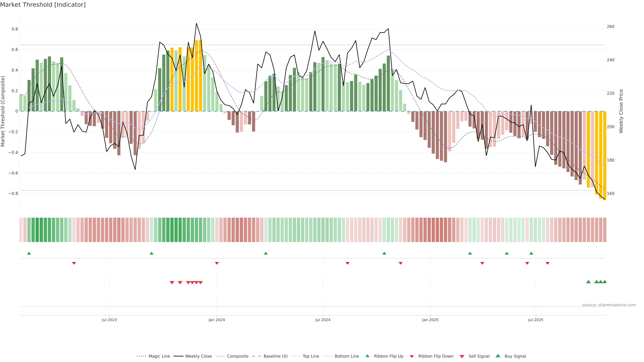The height and width of the screenshot is (362, 644).
Task: Click the leftmost green buy signal triangle
Action: coord(588,282)
